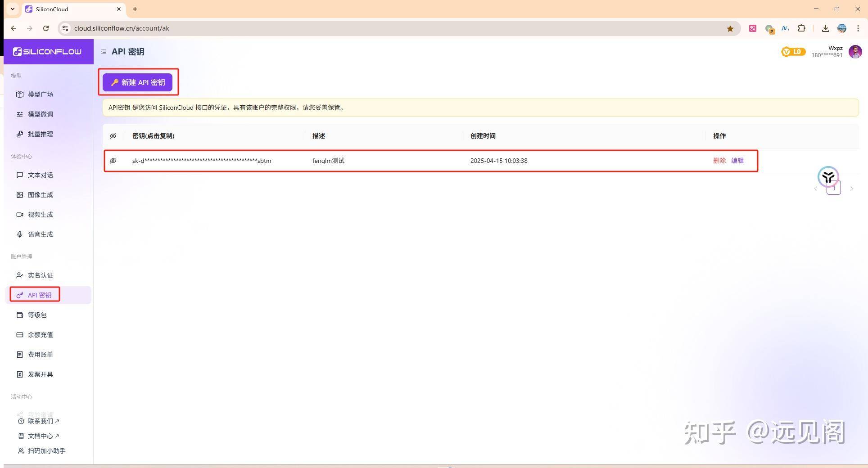Copy the sk-d...sbtm key text
The height and width of the screenshot is (468, 868).
[x=202, y=161]
